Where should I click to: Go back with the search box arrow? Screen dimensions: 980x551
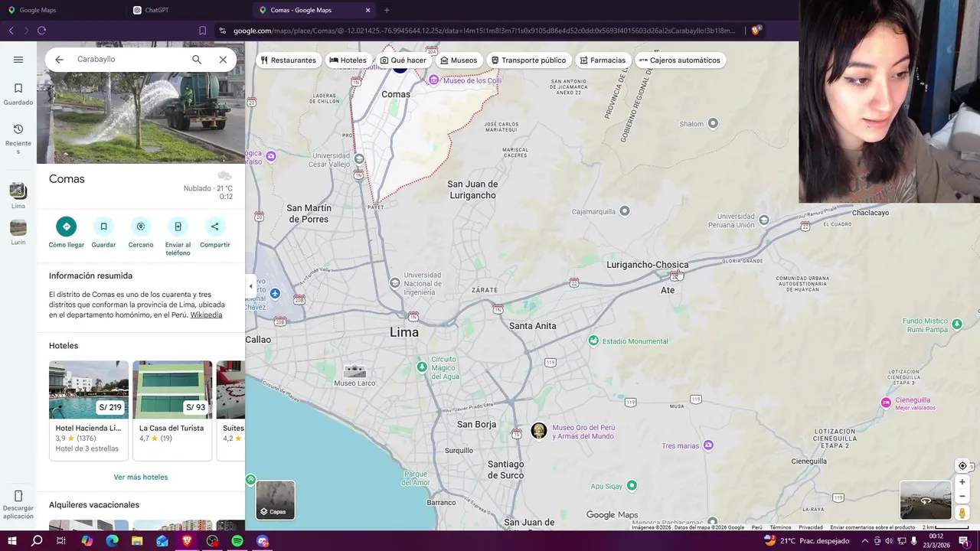click(x=59, y=60)
